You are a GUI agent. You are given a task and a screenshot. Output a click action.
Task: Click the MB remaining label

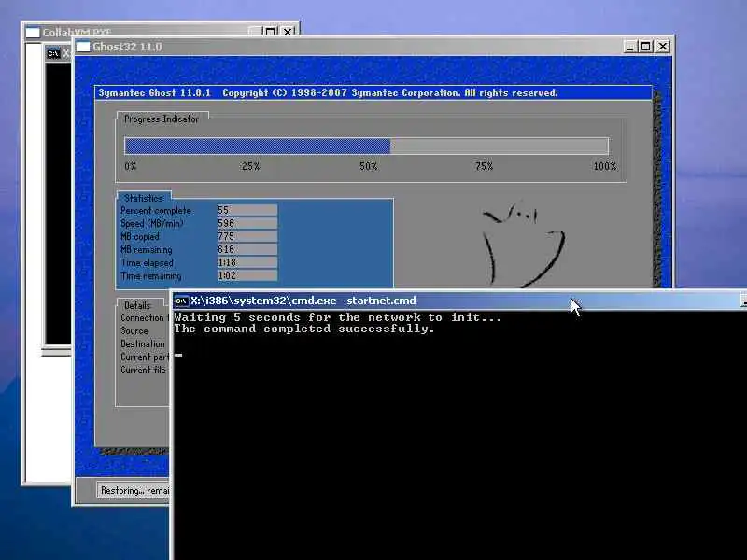(x=146, y=250)
